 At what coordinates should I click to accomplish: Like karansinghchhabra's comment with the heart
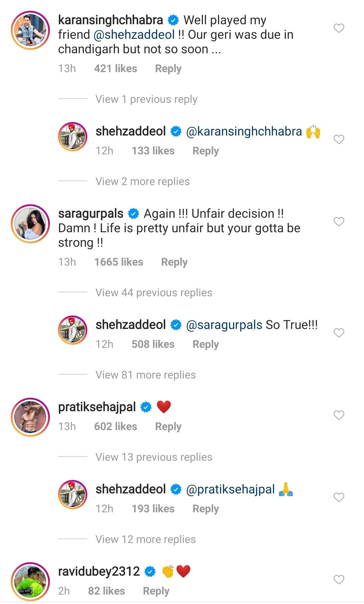[339, 28]
